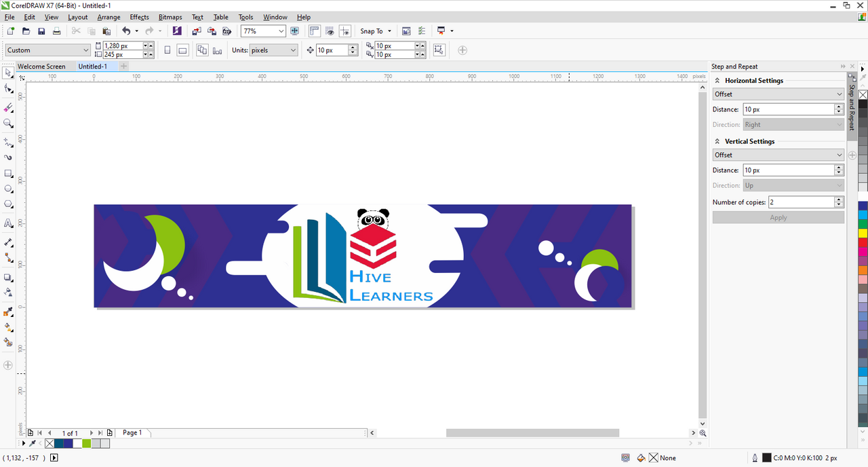
Task: Open the Snap To dropdown
Action: point(376,31)
